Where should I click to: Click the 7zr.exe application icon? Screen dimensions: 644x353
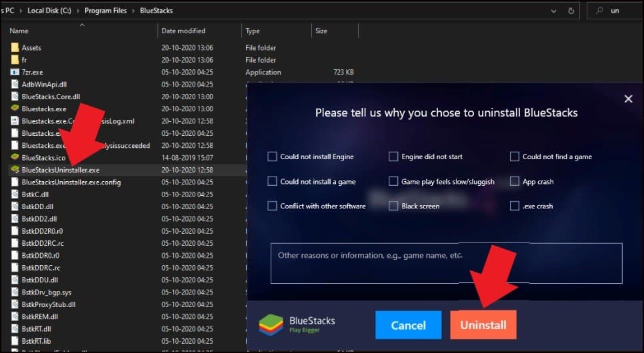pos(15,72)
